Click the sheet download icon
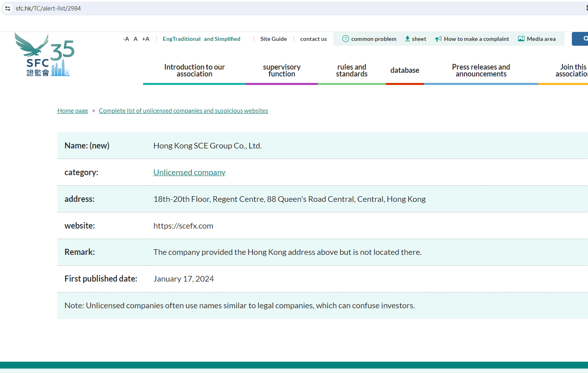Screen dimensions: 588x373 [407, 39]
